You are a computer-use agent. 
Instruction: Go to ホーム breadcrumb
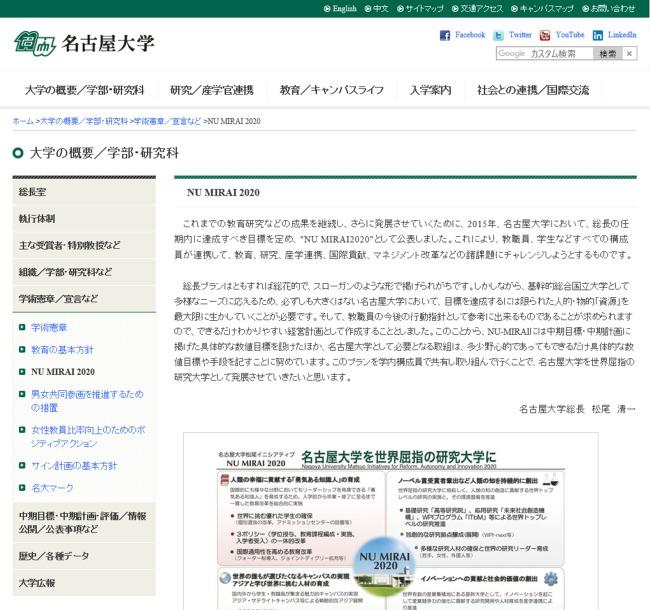point(23,121)
